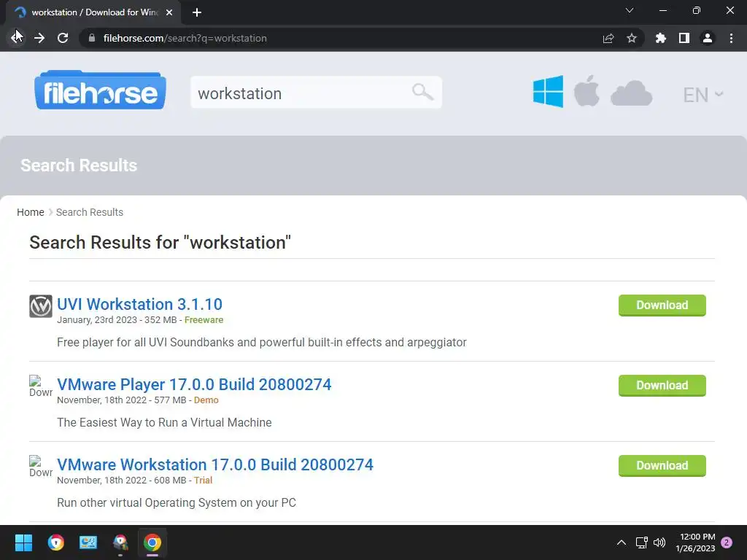The width and height of the screenshot is (747, 560).
Task: Open the EN language dropdown
Action: click(x=703, y=95)
